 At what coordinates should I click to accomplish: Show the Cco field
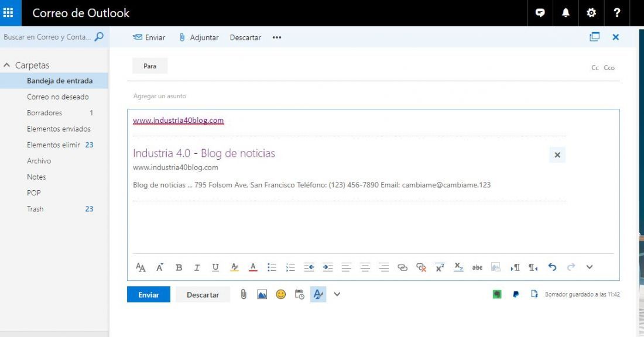609,68
